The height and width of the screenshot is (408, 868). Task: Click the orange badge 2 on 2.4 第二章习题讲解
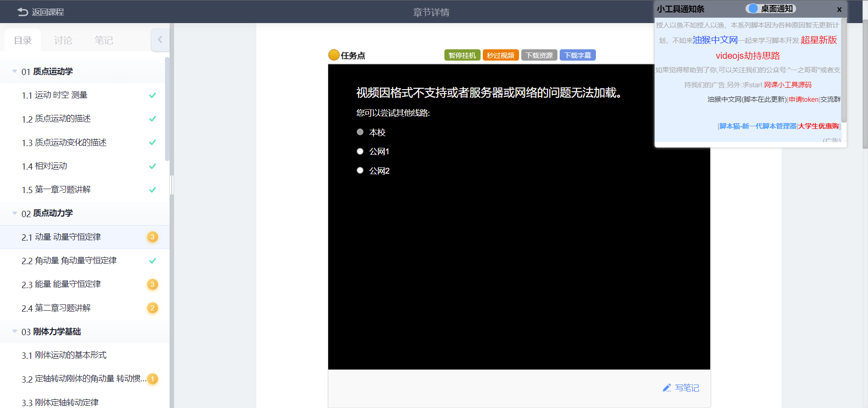coord(153,308)
